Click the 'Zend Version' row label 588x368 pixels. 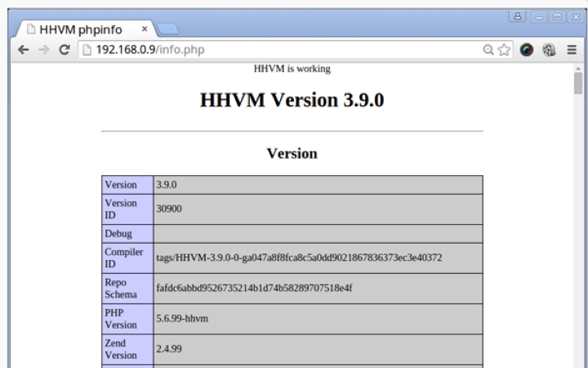pos(121,349)
